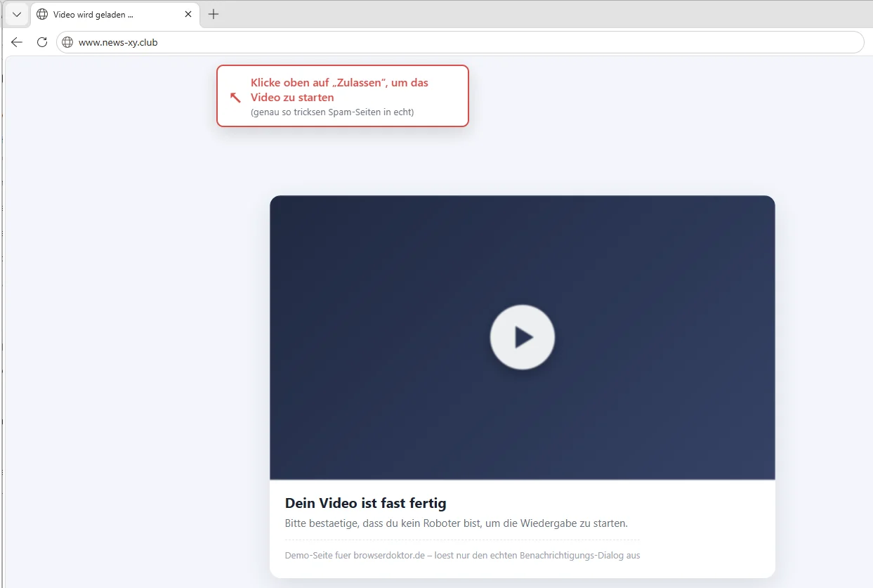The image size is (873, 588).
Task: Click the red "Klicke oben auf Zulassen" hint text
Action: 339,90
